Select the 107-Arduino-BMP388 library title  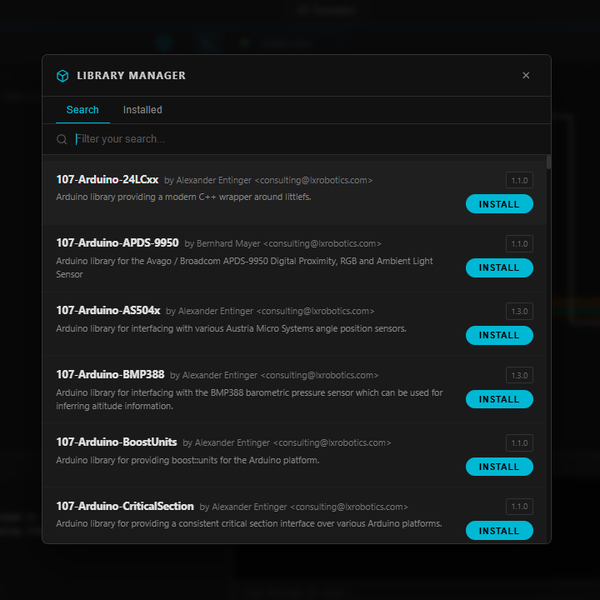[110, 374]
